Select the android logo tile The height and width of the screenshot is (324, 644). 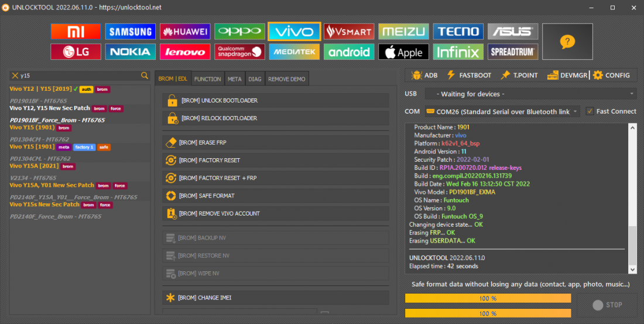coord(349,52)
